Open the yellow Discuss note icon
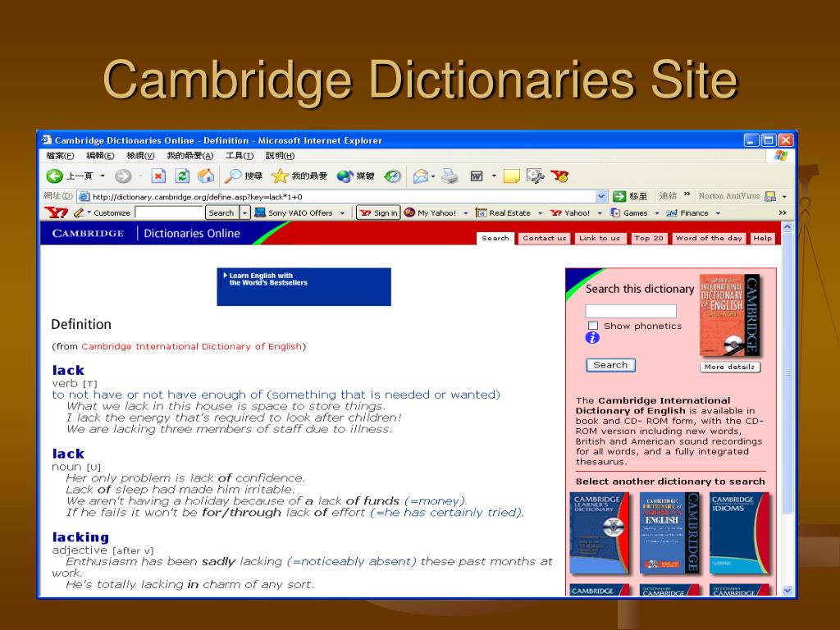Viewport: 840px width, 630px height. click(511, 176)
